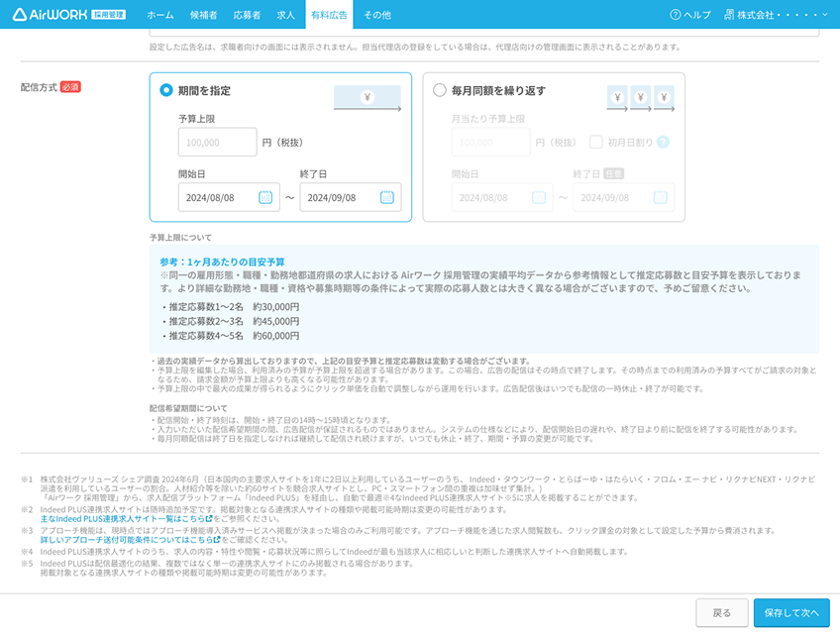This screenshot has width=840, height=636.
Task: Click the 保存して次へ button
Action: click(x=791, y=612)
